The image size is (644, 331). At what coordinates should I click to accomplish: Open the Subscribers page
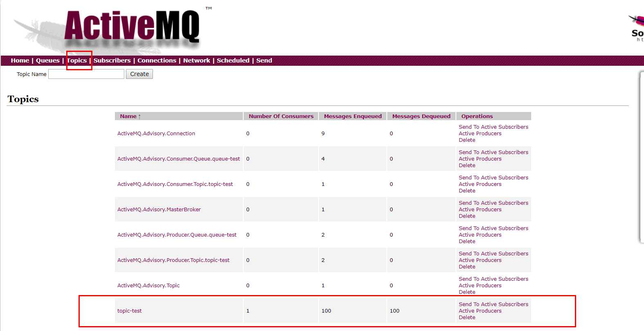pyautogui.click(x=112, y=60)
